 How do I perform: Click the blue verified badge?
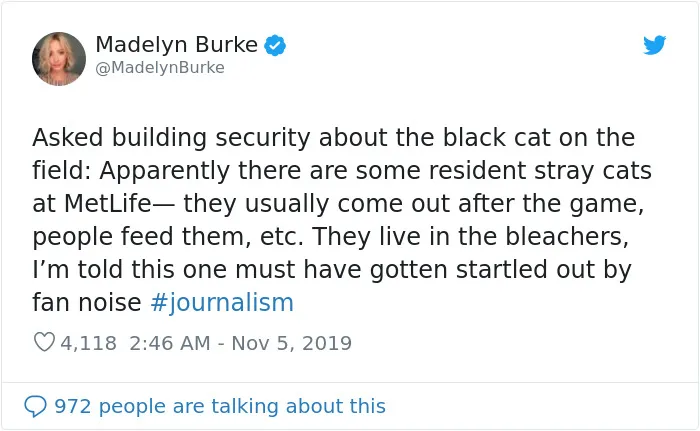pos(275,45)
